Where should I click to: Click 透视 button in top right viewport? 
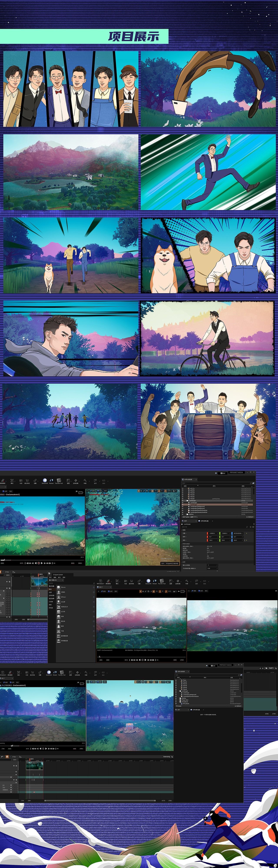[93, 491]
